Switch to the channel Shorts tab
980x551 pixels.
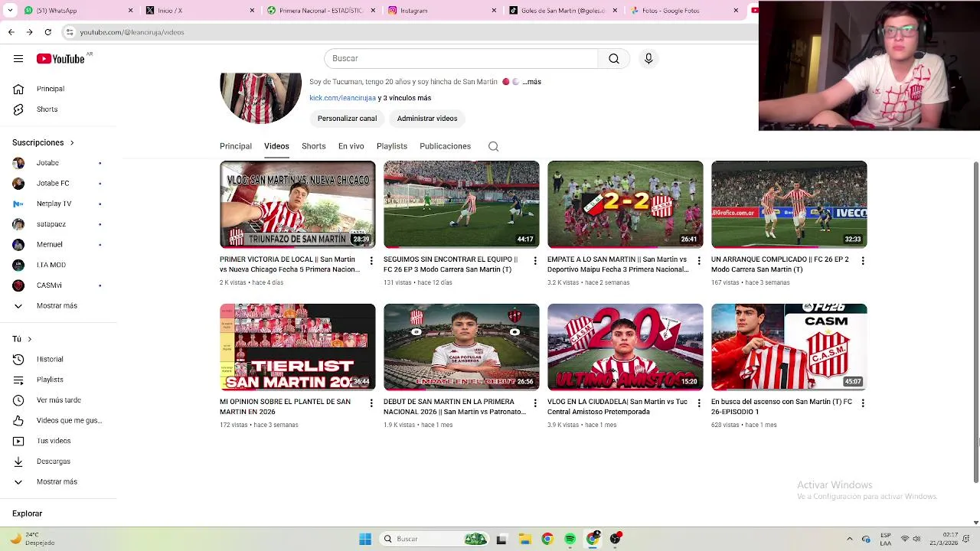(313, 146)
